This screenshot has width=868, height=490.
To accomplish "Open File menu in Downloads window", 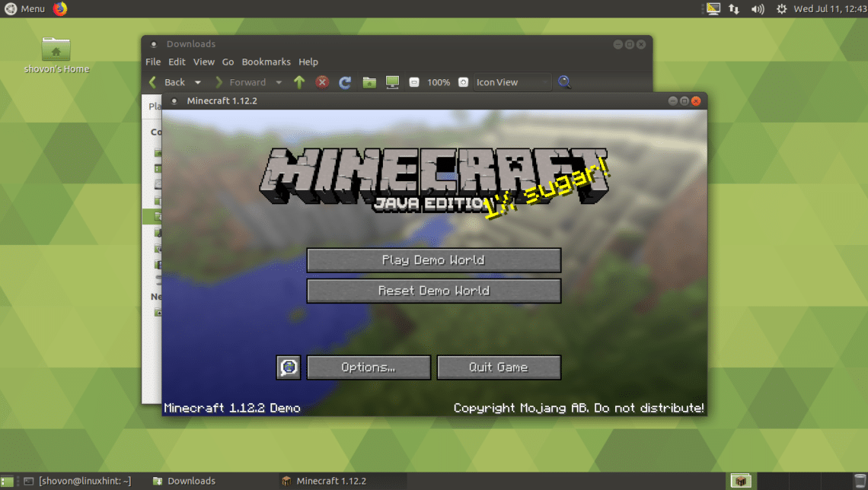I will (153, 62).
